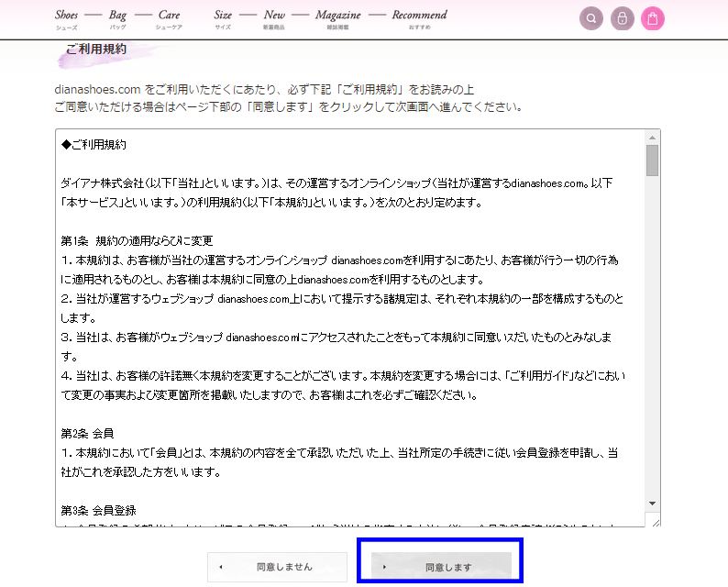The width and height of the screenshot is (728, 587).
Task: Open the Care menu
Action: 169,19
